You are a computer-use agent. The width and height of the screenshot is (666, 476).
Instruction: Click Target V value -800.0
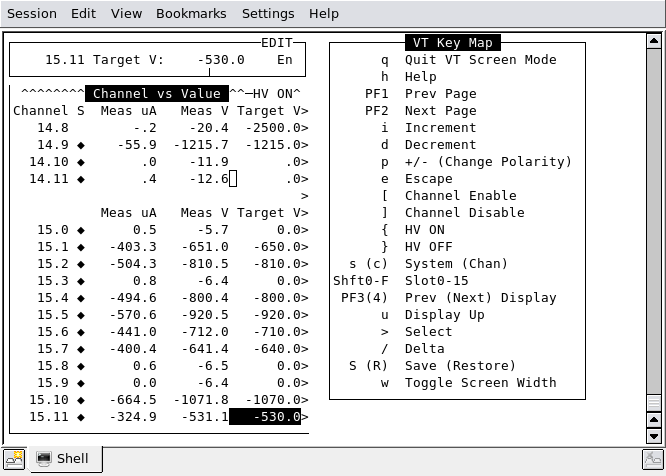(277, 298)
